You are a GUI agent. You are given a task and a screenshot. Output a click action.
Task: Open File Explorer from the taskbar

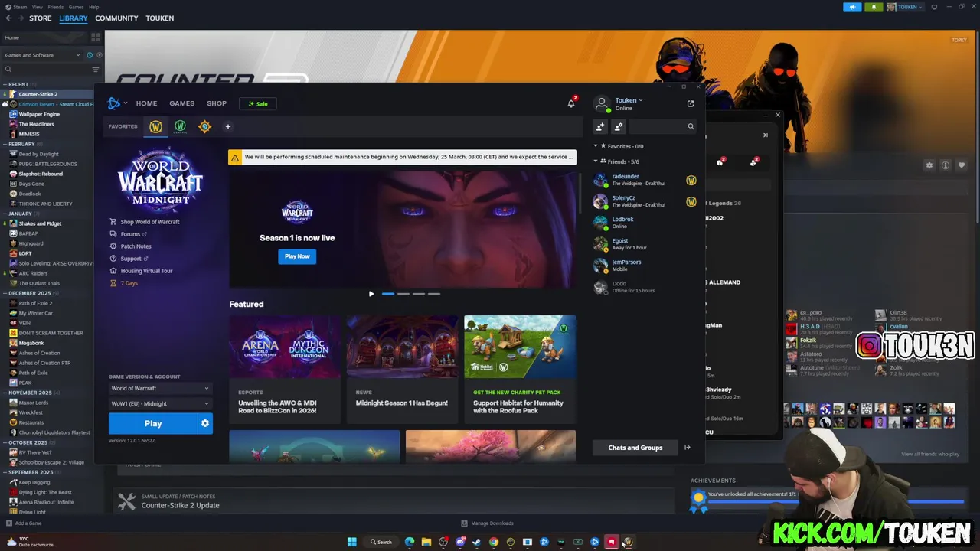(426, 542)
